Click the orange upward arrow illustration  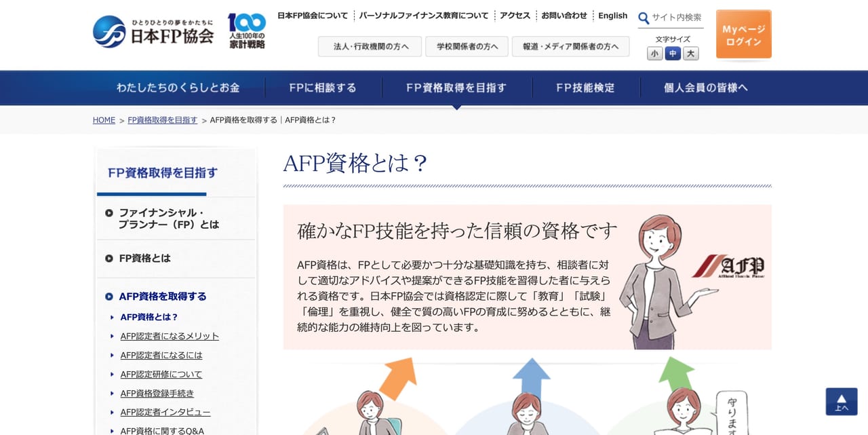(397, 377)
